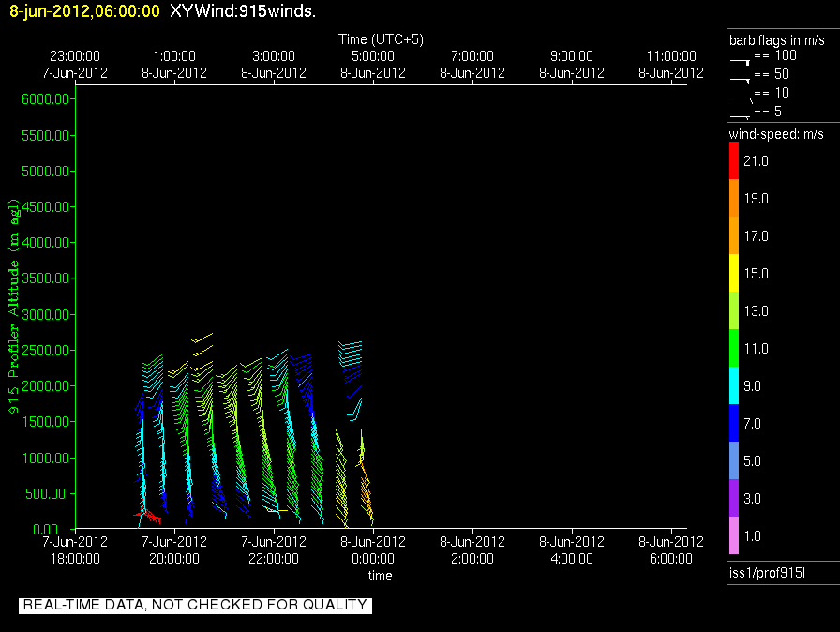
Task: Click the cyan 9.0 wind-speed segment
Action: [733, 385]
